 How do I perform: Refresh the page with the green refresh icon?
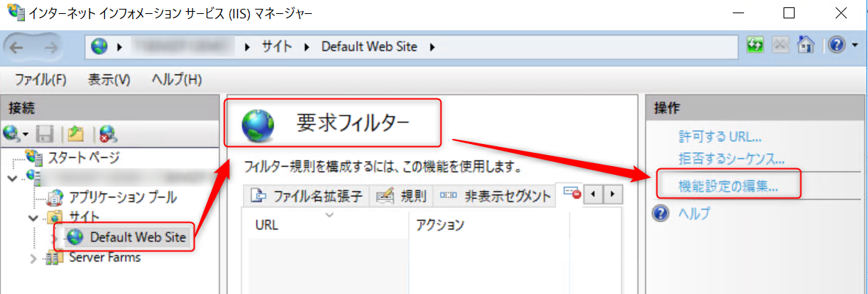point(754,46)
